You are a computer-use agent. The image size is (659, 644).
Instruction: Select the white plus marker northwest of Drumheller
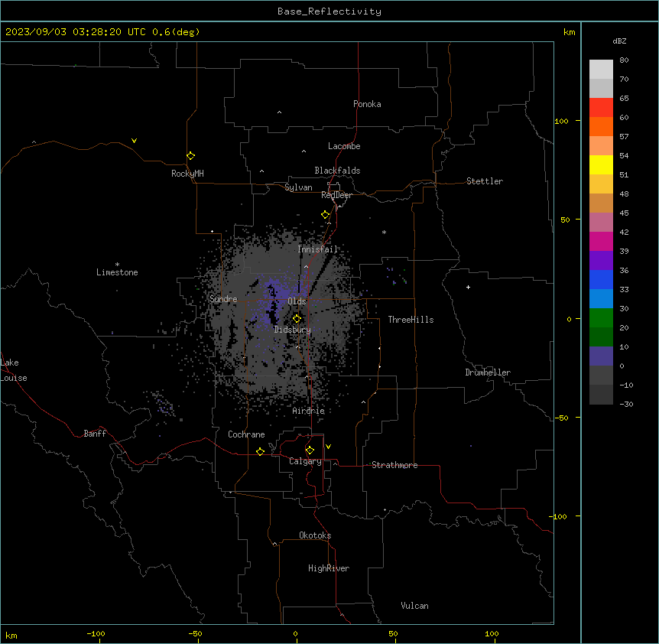tap(468, 287)
